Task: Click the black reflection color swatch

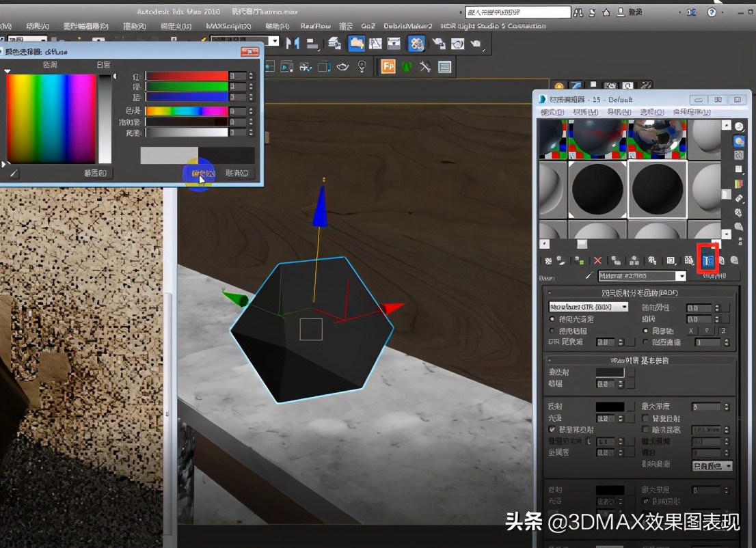Action: pos(610,406)
